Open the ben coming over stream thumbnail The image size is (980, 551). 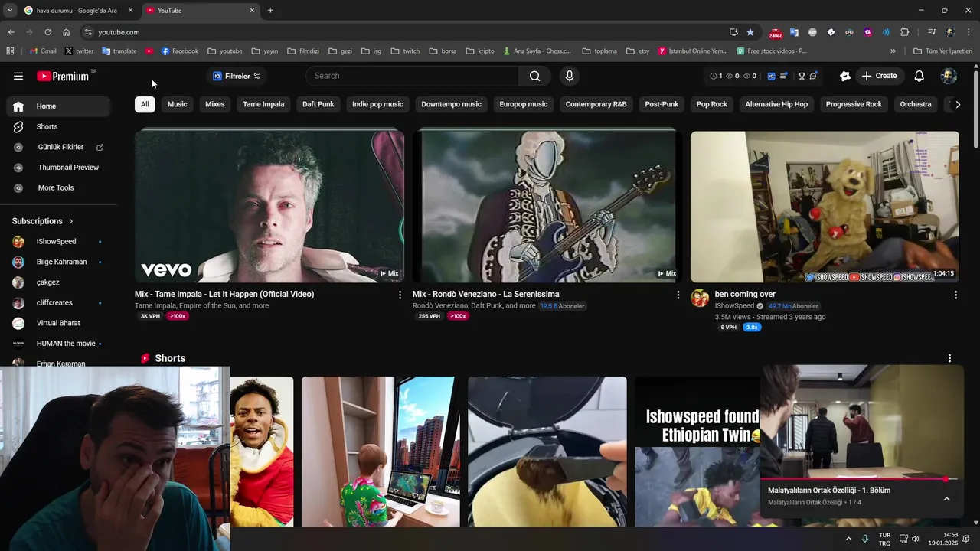click(x=825, y=207)
